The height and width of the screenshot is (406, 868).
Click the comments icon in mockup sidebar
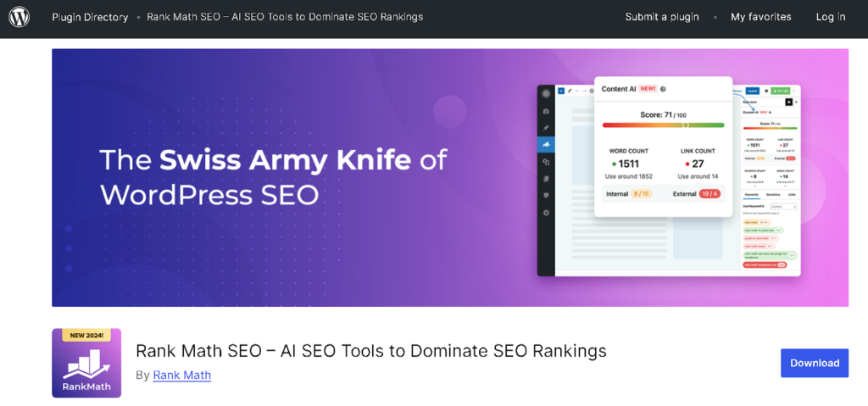(546, 195)
